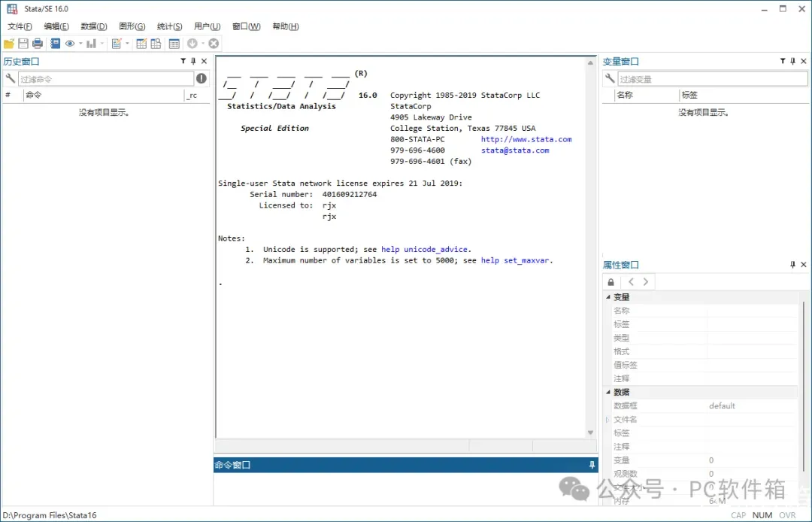812x522 pixels.
Task: Toggle pin of 属性窗口 panel
Action: [793, 265]
